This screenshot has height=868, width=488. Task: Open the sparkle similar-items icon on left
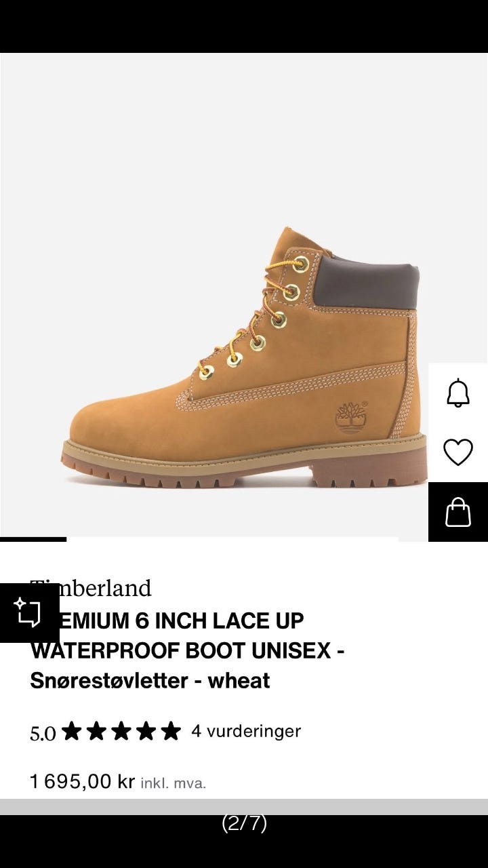[x=29, y=613]
